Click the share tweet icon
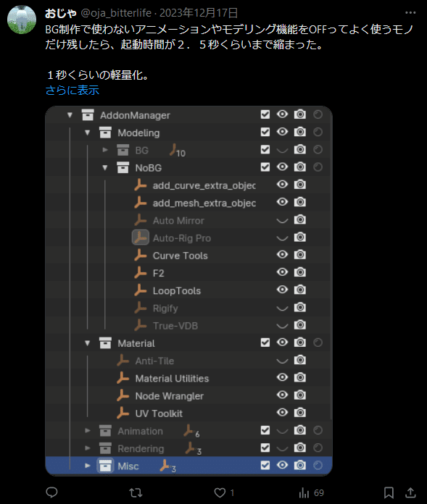The width and height of the screenshot is (427, 504). point(410,492)
